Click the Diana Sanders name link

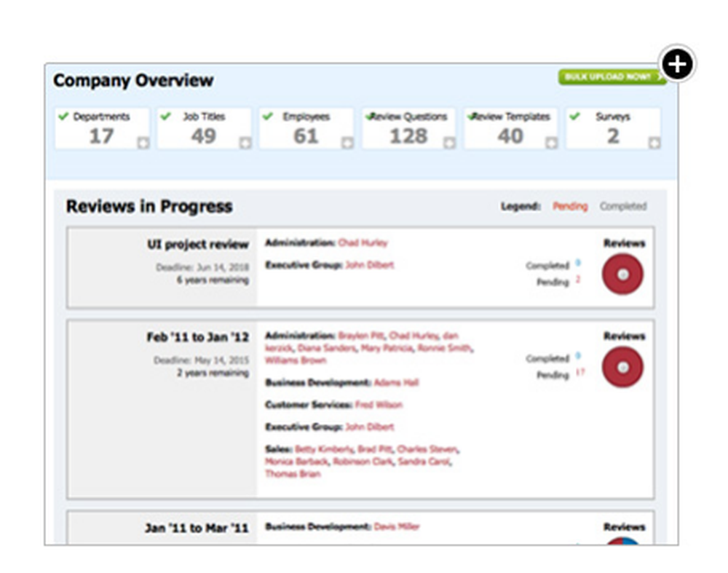click(x=328, y=348)
